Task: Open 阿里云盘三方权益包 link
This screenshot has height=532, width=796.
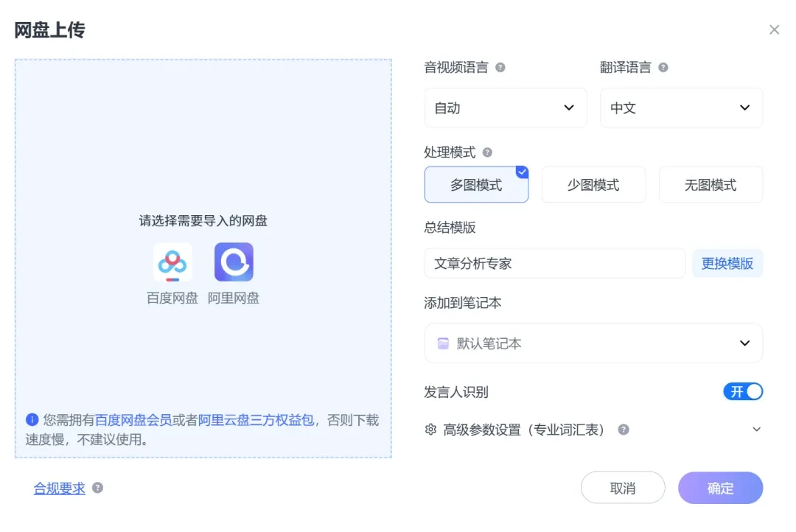Action: (x=256, y=420)
